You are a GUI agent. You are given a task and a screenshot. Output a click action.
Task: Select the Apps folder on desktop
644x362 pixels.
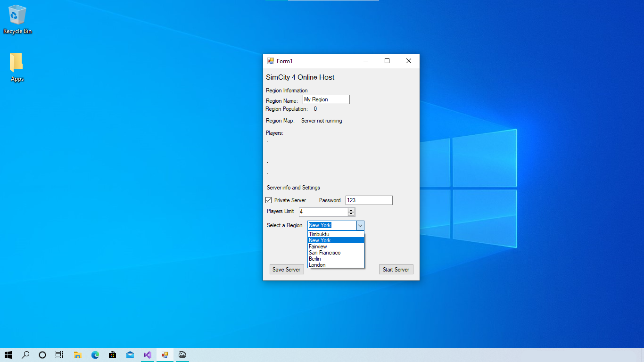tap(17, 67)
